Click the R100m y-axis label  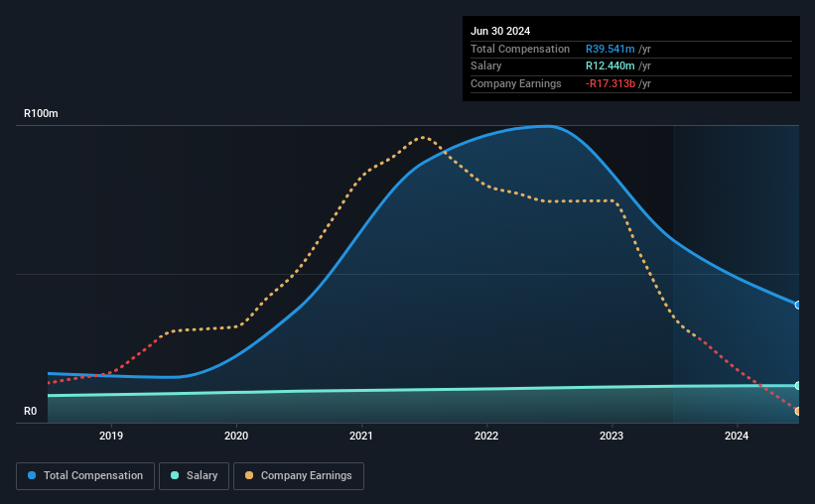41,113
